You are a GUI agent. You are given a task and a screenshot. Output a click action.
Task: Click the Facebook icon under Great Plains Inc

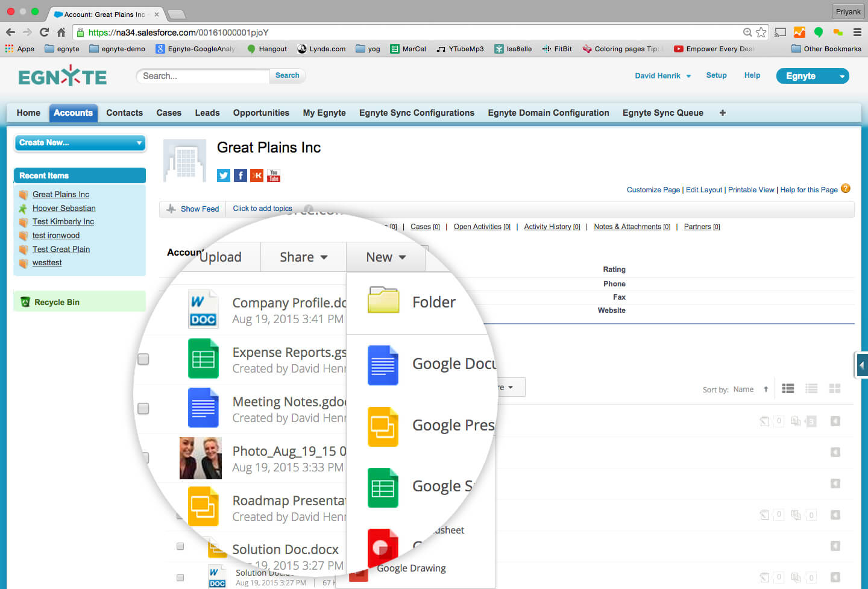pyautogui.click(x=240, y=175)
